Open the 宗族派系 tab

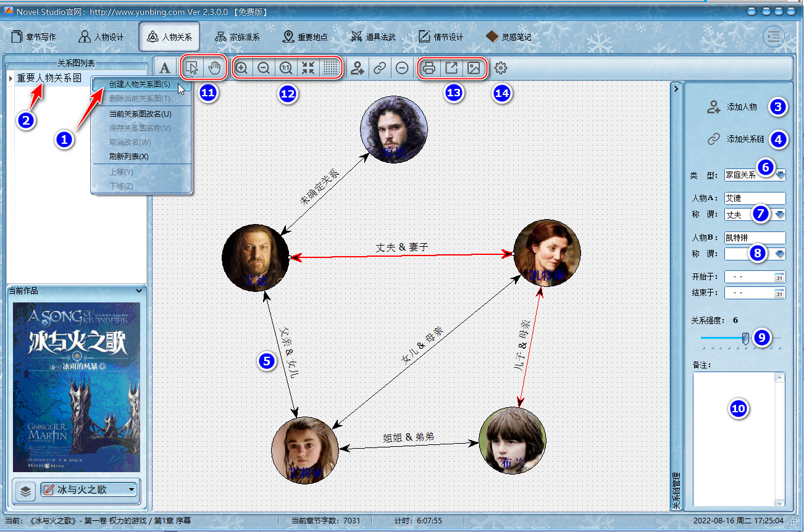click(237, 37)
